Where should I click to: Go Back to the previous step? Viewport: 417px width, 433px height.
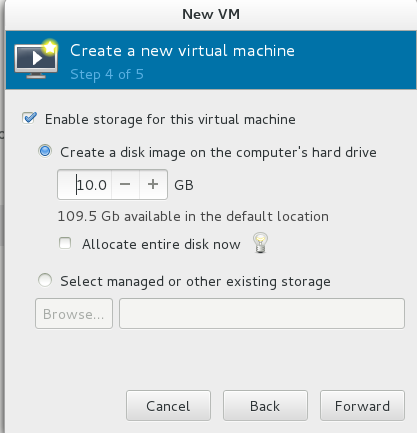point(265,406)
